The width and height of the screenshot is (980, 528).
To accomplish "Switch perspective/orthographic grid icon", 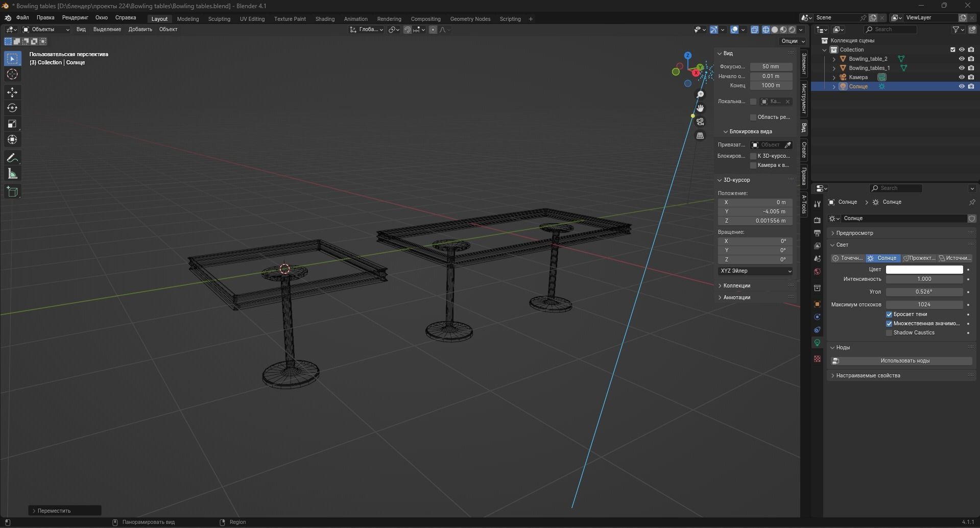I will coord(700,136).
